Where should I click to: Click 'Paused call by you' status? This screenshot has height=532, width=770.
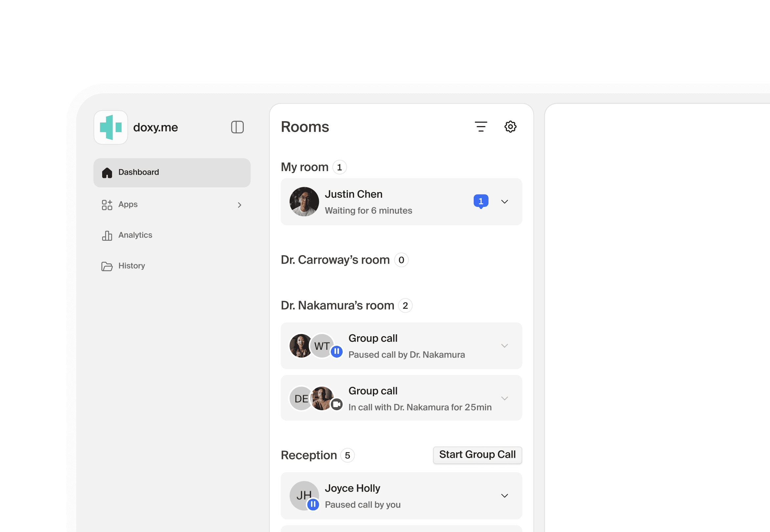[x=362, y=505]
